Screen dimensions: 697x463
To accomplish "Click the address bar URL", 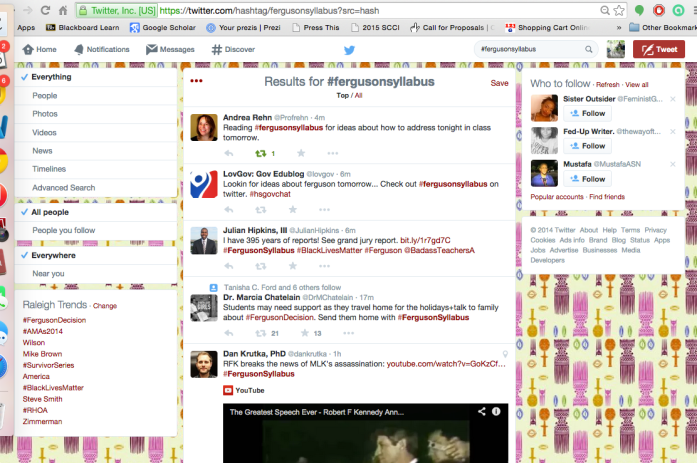I will (x=269, y=11).
